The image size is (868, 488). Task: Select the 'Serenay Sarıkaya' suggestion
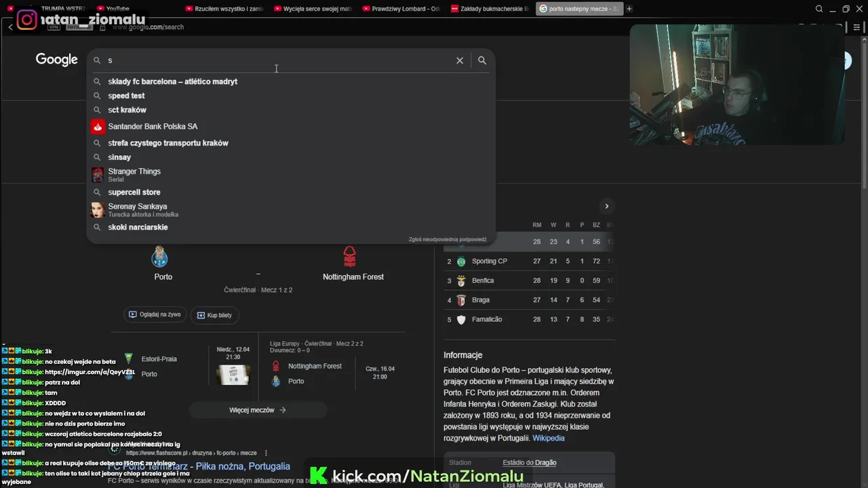(x=292, y=209)
